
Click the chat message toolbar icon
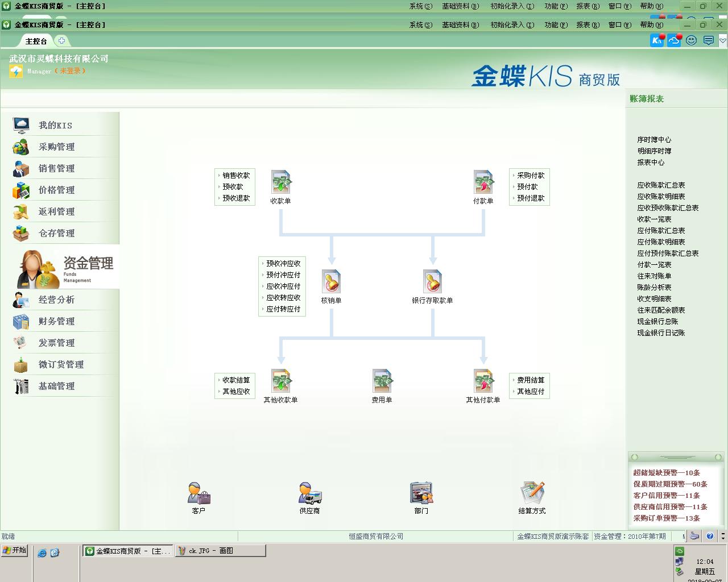(708, 40)
